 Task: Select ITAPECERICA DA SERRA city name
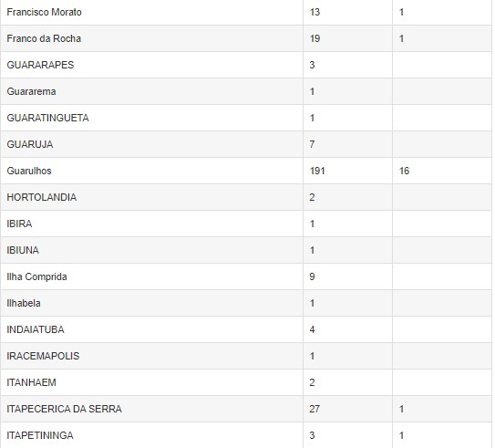pos(65,409)
